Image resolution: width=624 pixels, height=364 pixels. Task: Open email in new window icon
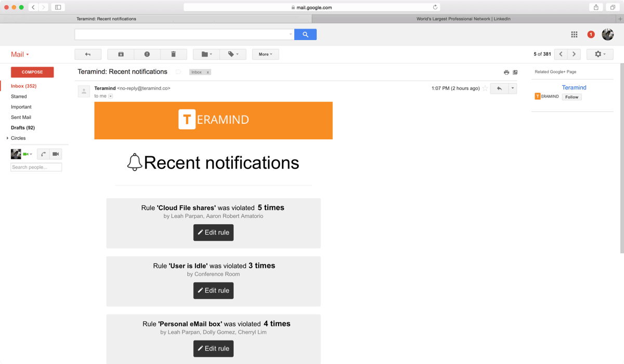515,72
